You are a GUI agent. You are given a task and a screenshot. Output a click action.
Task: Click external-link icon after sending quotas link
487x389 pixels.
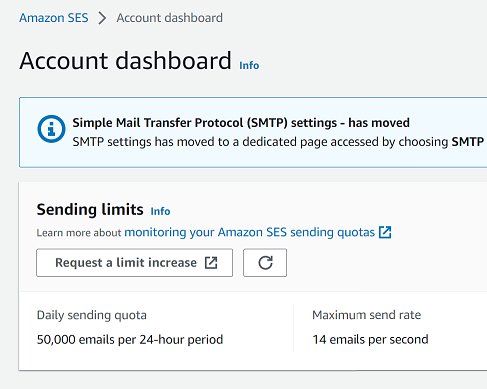(x=385, y=232)
